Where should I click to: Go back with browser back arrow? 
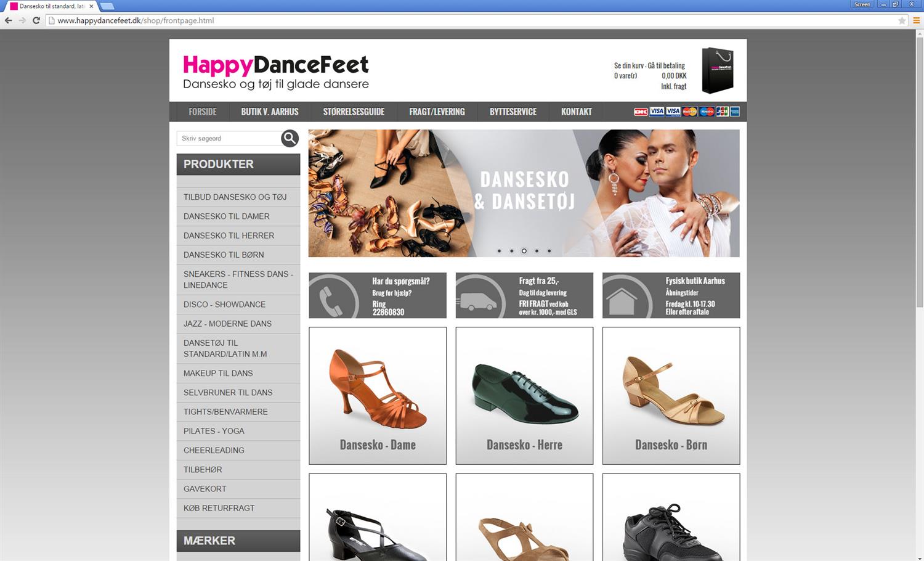(x=9, y=20)
